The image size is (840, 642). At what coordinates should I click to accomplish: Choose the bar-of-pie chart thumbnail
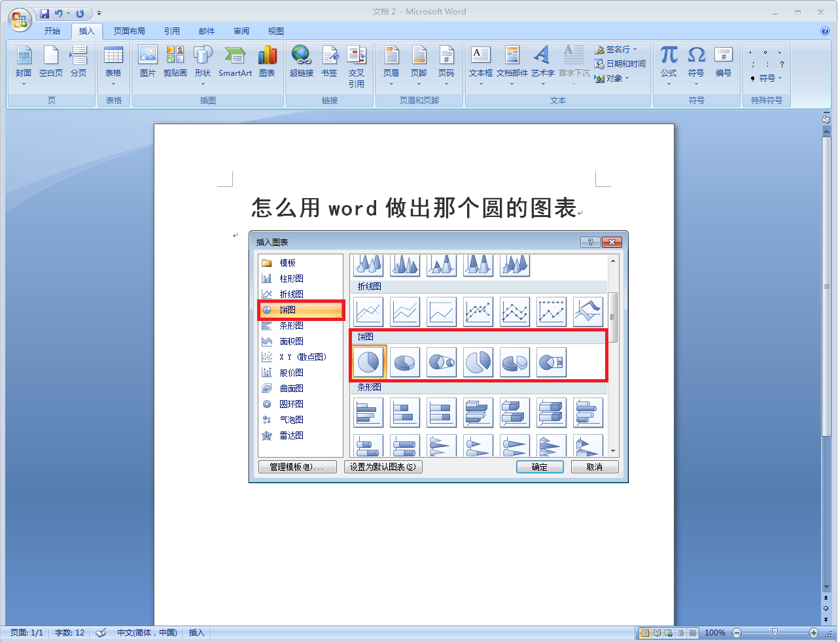pyautogui.click(x=551, y=362)
